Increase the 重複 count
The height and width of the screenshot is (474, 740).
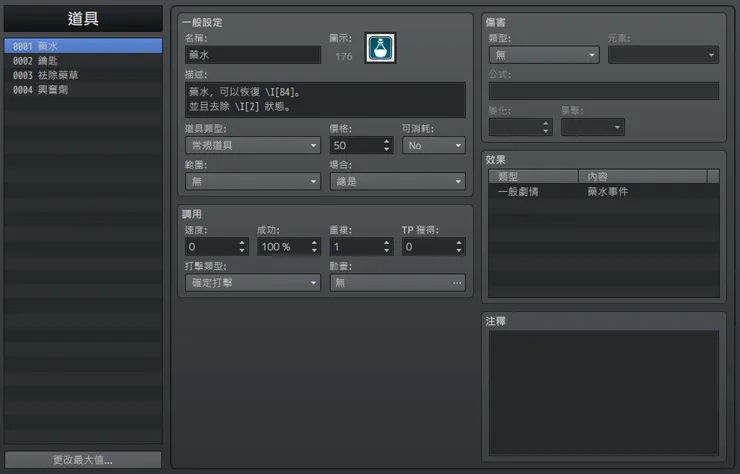click(387, 243)
